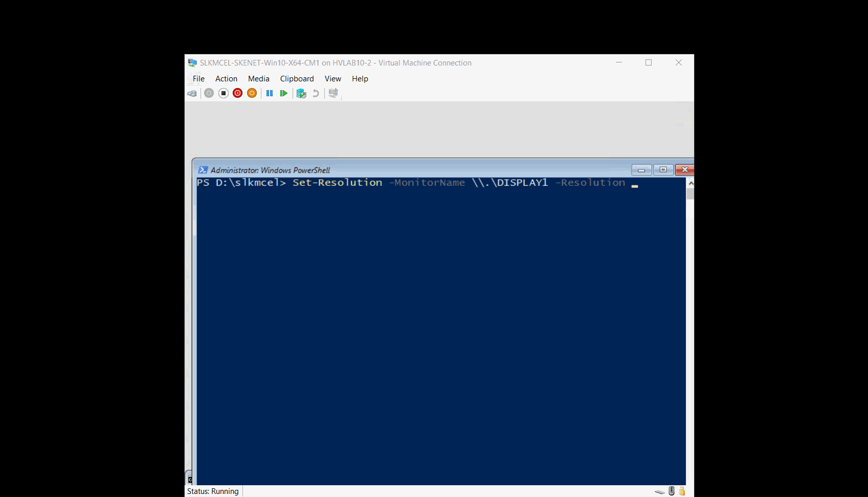The image size is (868, 497).
Task: Reset the virtual machine
Action: pos(284,93)
